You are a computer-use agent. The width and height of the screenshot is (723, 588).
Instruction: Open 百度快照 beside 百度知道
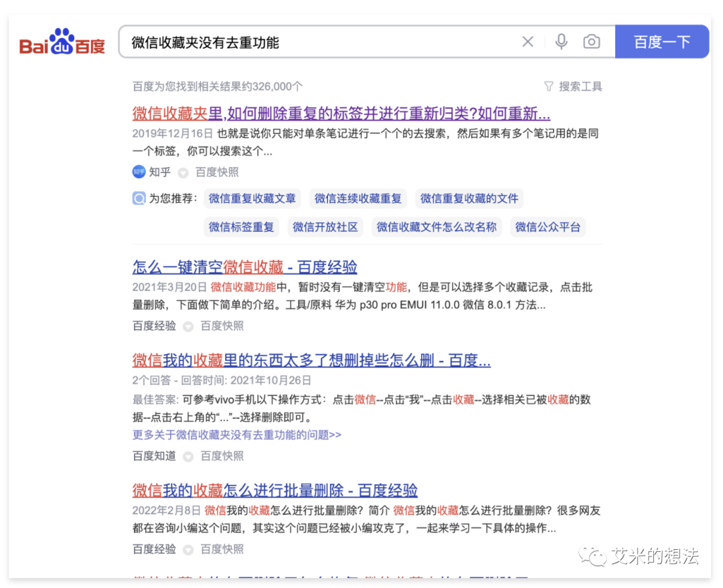coord(222,456)
